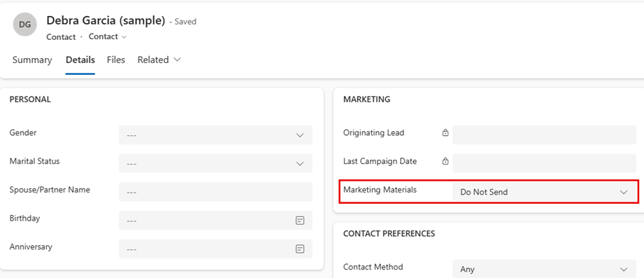Click the lock icon beside Last Campaign Date
Screen dimensions: 644x278
pyautogui.click(x=445, y=161)
